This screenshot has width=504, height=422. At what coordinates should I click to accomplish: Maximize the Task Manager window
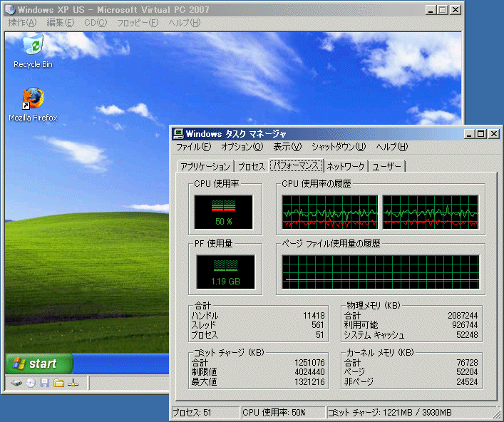click(x=481, y=134)
